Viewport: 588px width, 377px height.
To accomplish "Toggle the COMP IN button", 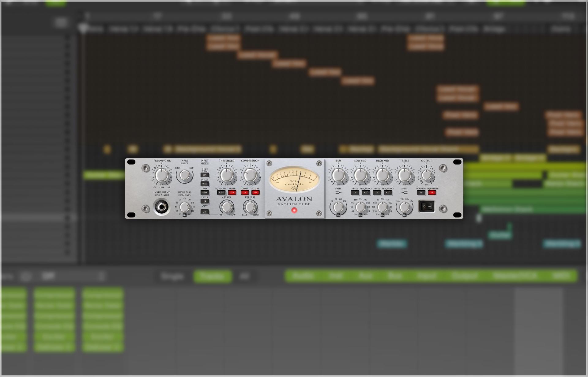I will click(x=245, y=192).
